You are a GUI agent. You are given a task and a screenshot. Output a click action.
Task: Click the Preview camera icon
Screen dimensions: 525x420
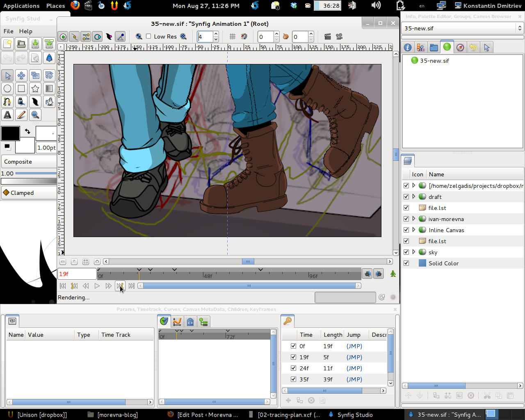339,37
